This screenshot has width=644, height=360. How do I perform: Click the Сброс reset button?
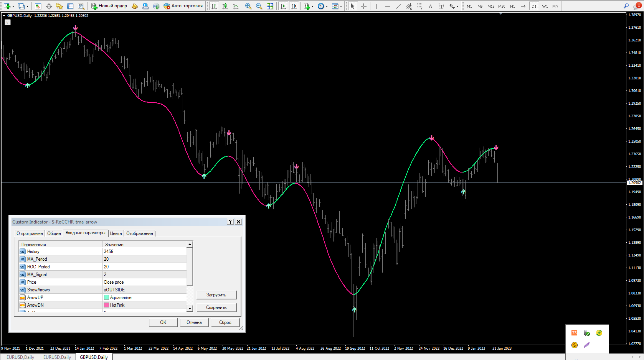[225, 322]
